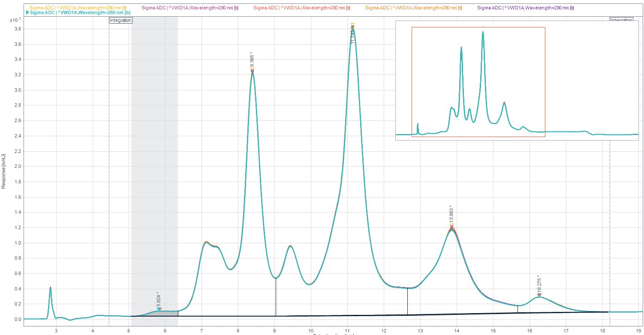Click the apex marker at peak 8.385

click(252, 71)
